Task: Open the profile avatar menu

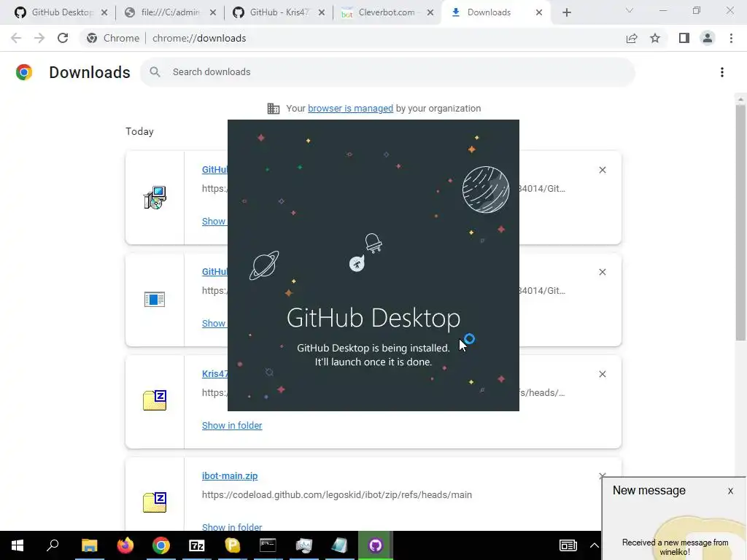Action: pos(708,38)
